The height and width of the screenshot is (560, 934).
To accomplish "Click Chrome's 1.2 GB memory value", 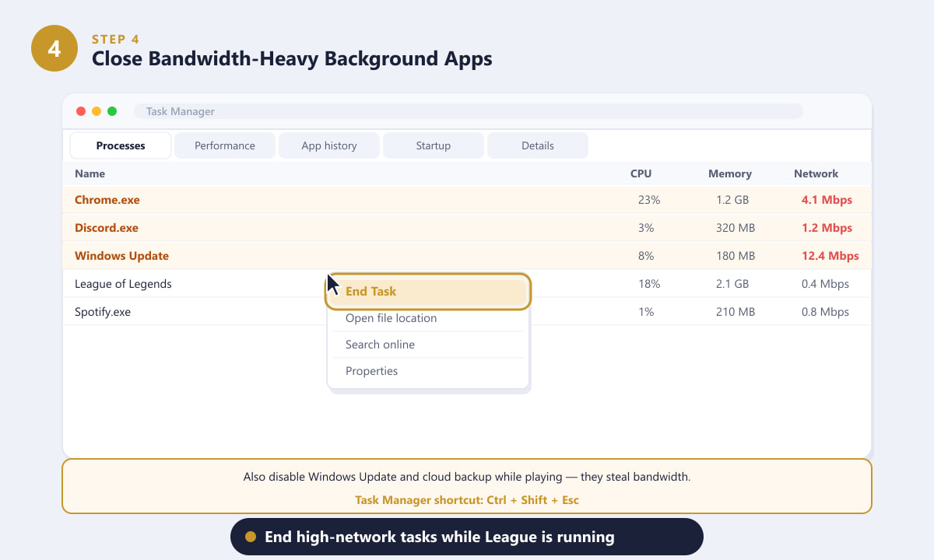I will point(732,200).
